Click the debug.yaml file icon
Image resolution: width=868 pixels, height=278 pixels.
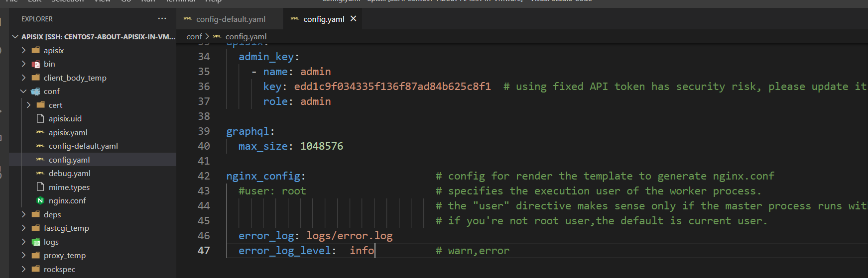click(x=40, y=173)
